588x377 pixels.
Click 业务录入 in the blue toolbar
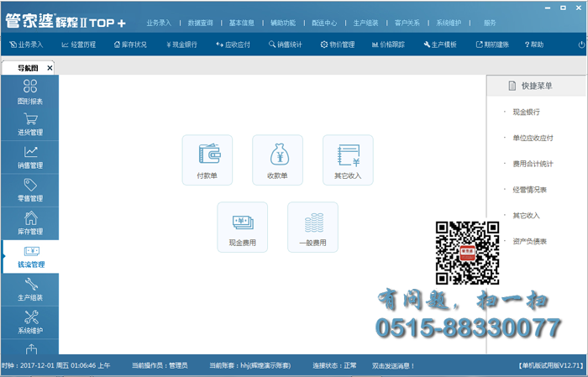pos(26,45)
